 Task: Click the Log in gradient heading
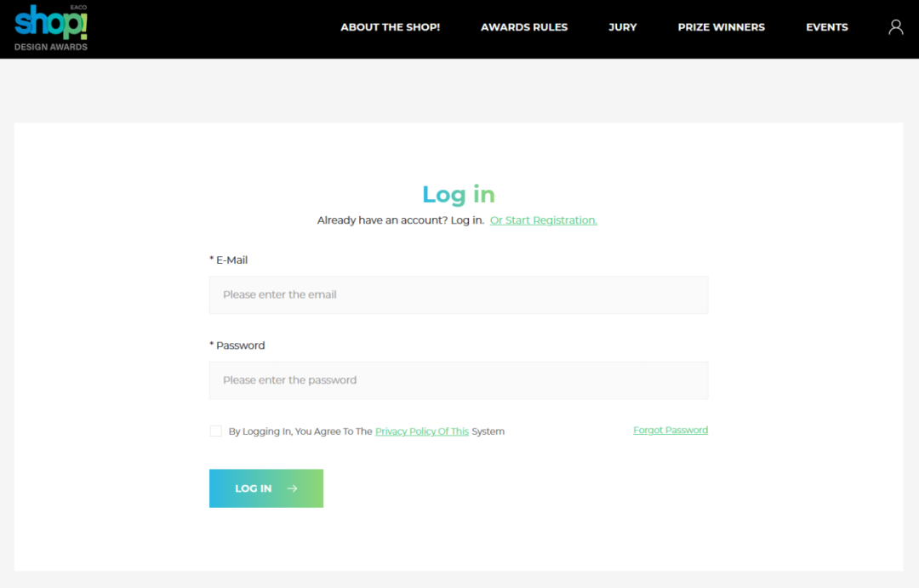pyautogui.click(x=458, y=194)
